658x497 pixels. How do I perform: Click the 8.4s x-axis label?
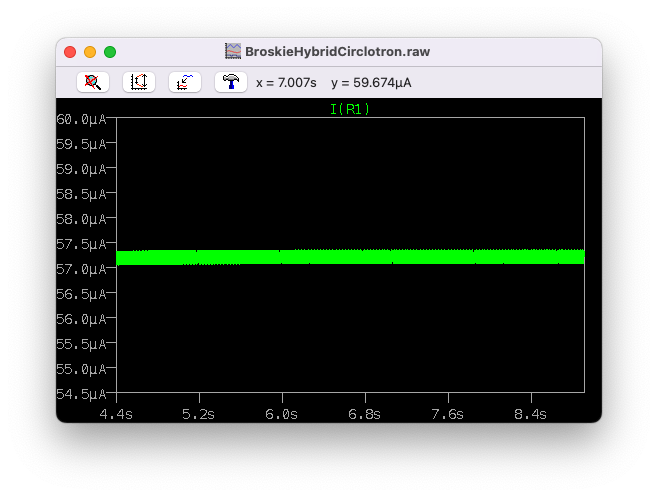[x=531, y=415]
